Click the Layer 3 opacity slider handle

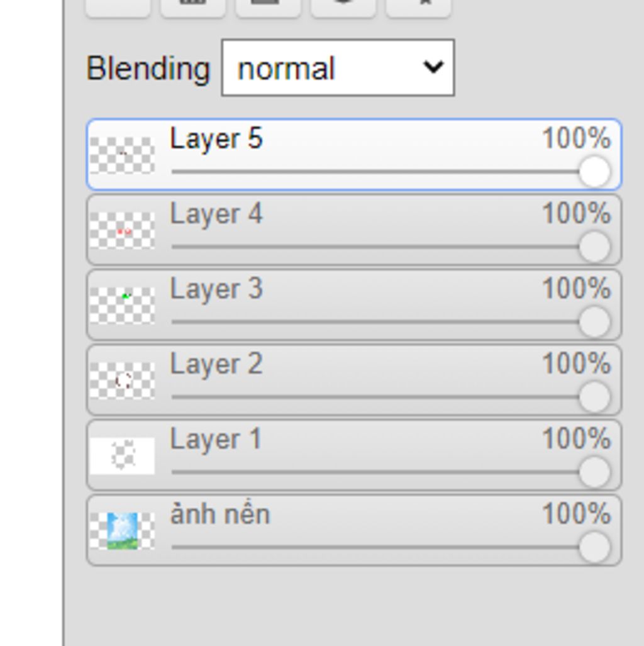click(x=594, y=322)
